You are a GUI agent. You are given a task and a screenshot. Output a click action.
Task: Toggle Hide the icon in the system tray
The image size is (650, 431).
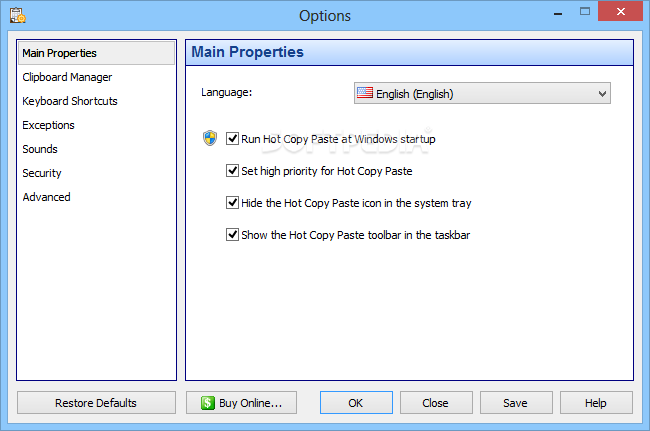click(x=232, y=203)
